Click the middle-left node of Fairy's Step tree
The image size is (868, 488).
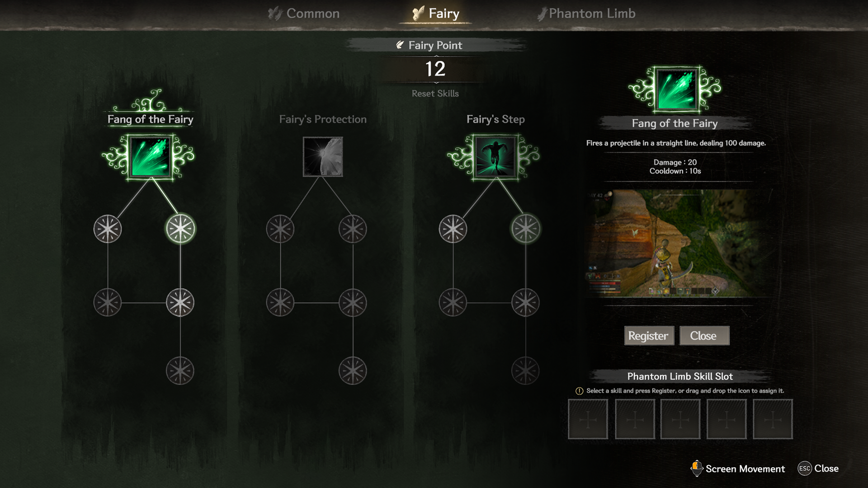click(453, 302)
